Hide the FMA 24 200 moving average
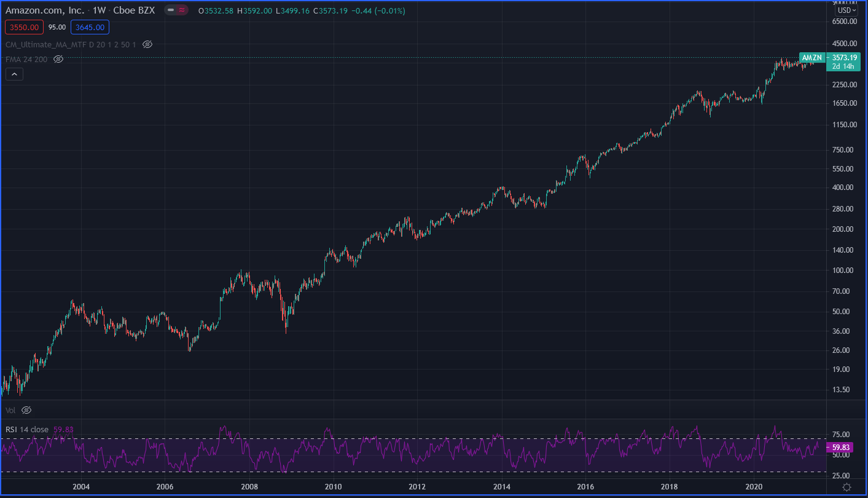Screen dimensions: 868x498 point(58,59)
